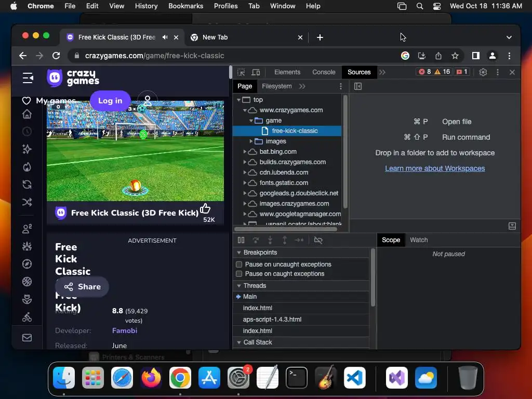The width and height of the screenshot is (532, 399).
Task: Enable Pause on caught exceptions
Action: tap(239, 274)
